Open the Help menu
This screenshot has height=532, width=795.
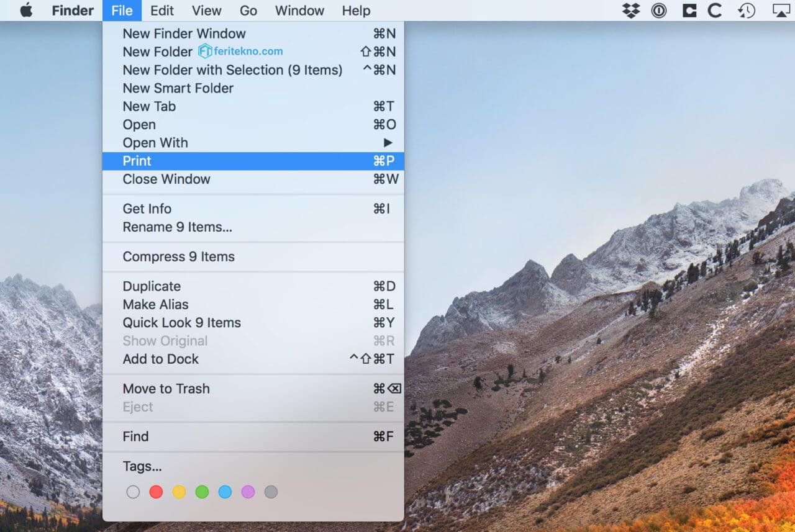(356, 11)
